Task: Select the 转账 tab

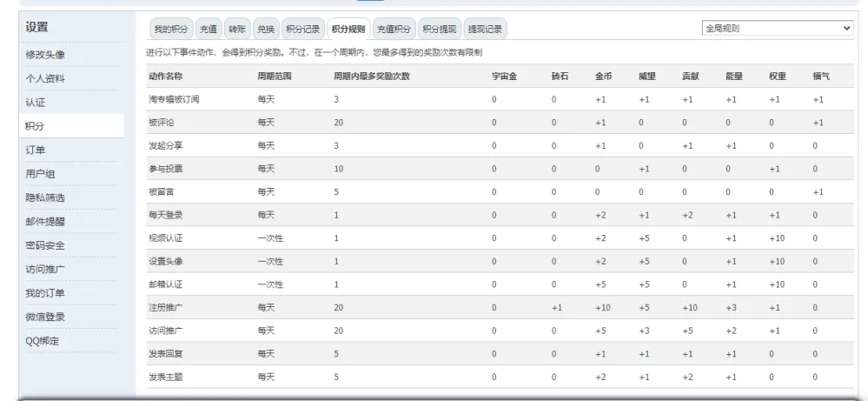Action: [x=237, y=30]
